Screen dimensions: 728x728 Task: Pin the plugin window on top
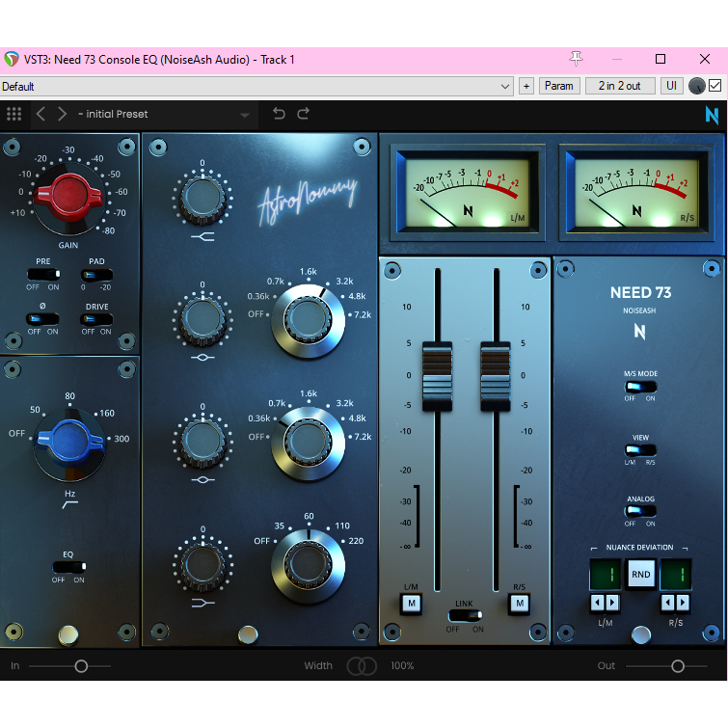(576, 59)
